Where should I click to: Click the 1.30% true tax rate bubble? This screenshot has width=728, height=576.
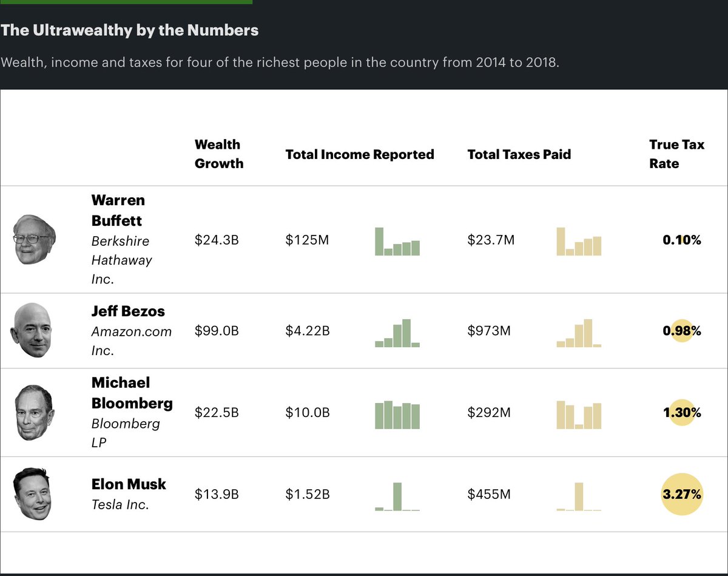point(682,413)
